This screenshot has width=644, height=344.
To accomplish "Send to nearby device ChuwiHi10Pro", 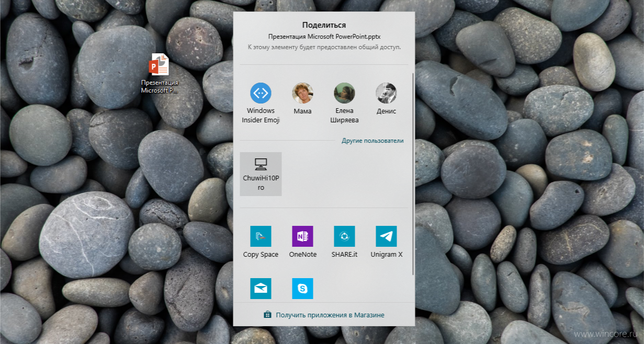I will click(x=261, y=174).
